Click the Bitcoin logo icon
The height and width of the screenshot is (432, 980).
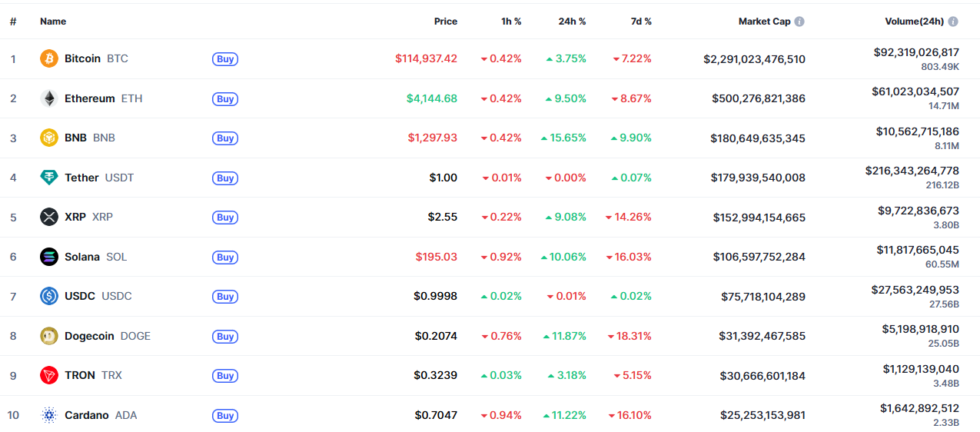(x=49, y=58)
